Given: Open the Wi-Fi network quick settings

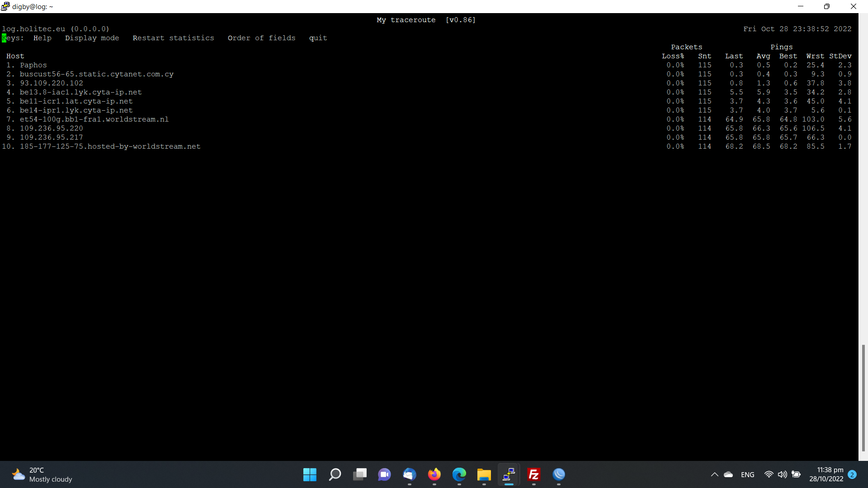Looking at the screenshot, I should click(769, 474).
